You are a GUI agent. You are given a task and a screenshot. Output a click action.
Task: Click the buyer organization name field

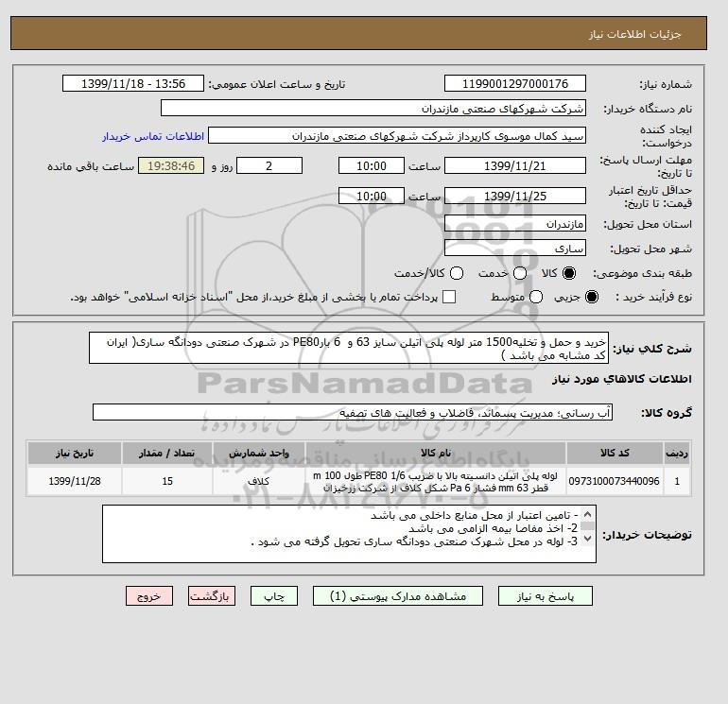coord(373,108)
